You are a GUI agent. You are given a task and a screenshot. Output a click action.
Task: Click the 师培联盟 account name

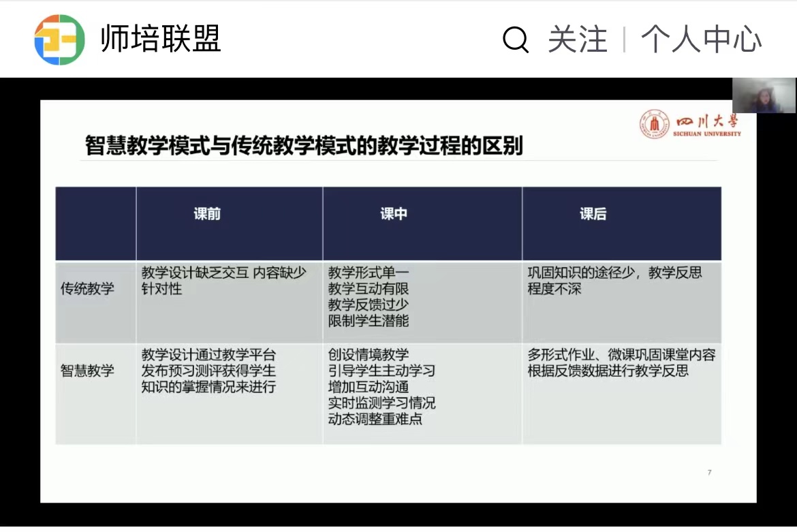point(161,39)
